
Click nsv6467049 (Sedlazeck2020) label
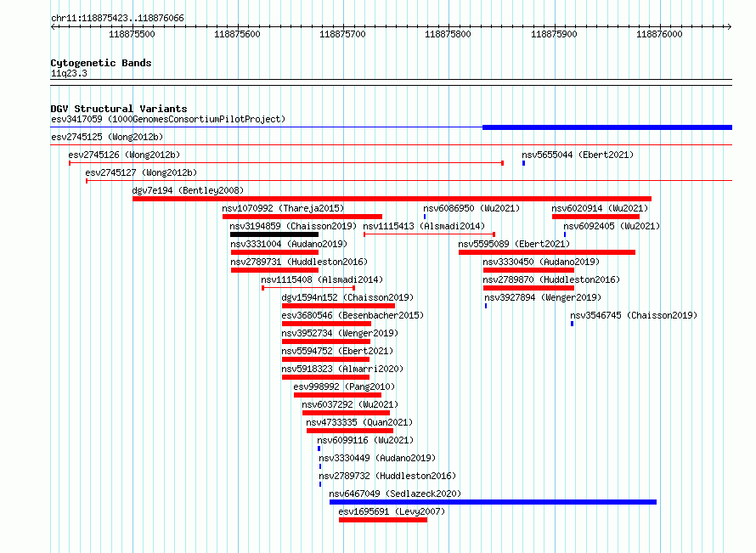coord(395,494)
